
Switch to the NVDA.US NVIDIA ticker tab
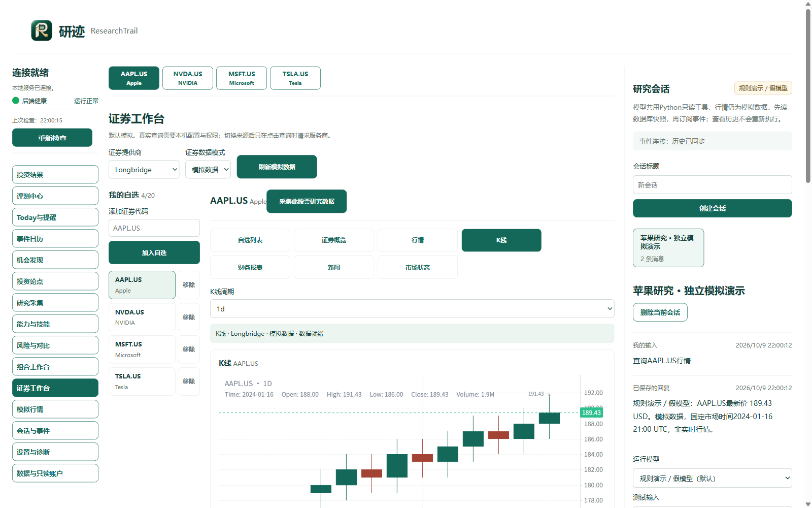point(188,78)
